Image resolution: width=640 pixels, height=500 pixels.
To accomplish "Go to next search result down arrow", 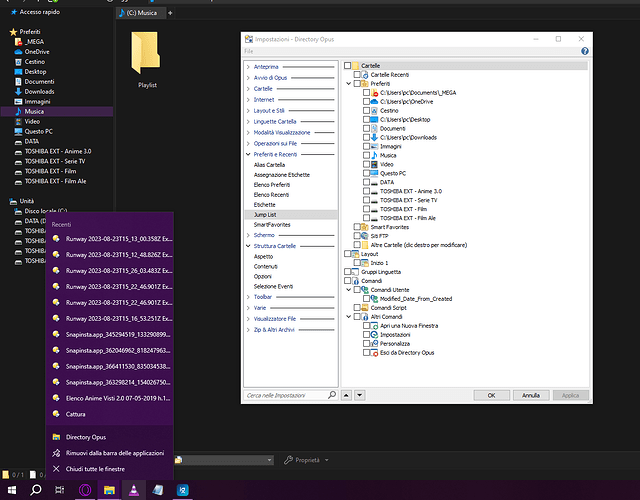I will tap(359, 395).
